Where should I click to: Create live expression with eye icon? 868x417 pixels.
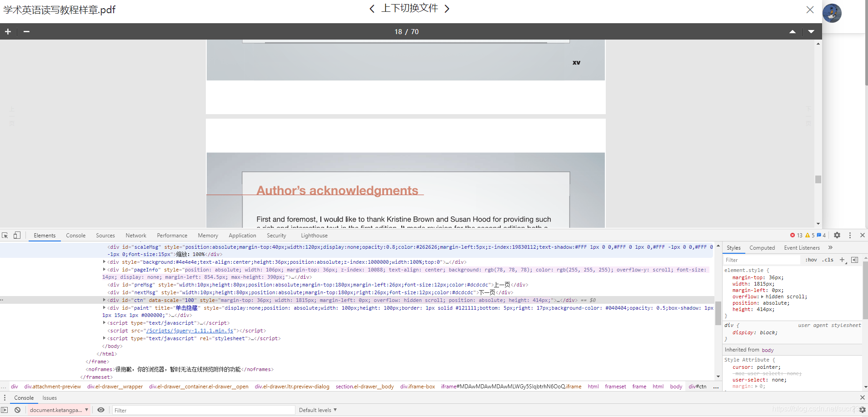point(101,410)
